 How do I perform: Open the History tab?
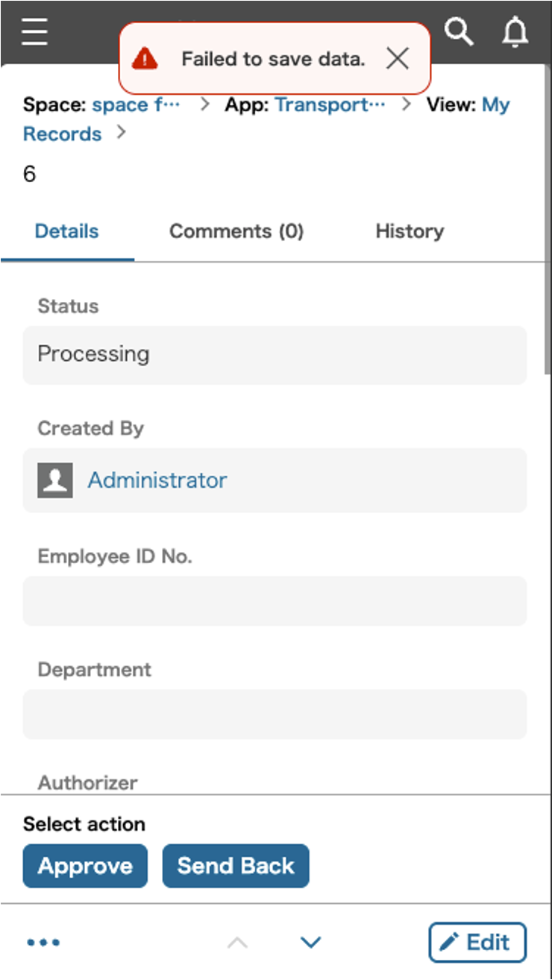409,231
